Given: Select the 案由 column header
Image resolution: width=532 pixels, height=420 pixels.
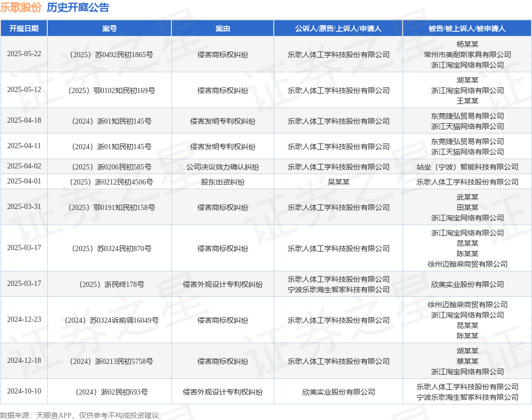Looking at the screenshot, I should pos(222,29).
